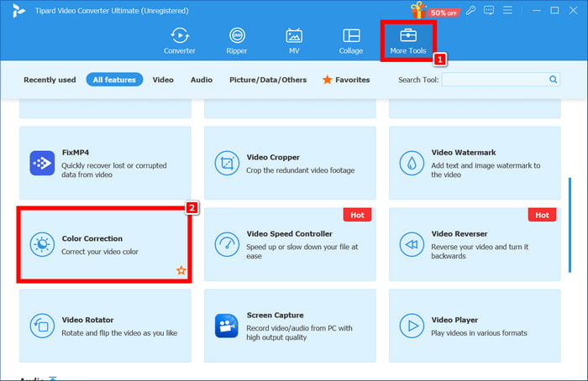Open Video Cropper tool title
This screenshot has height=381, width=588.
273,157
